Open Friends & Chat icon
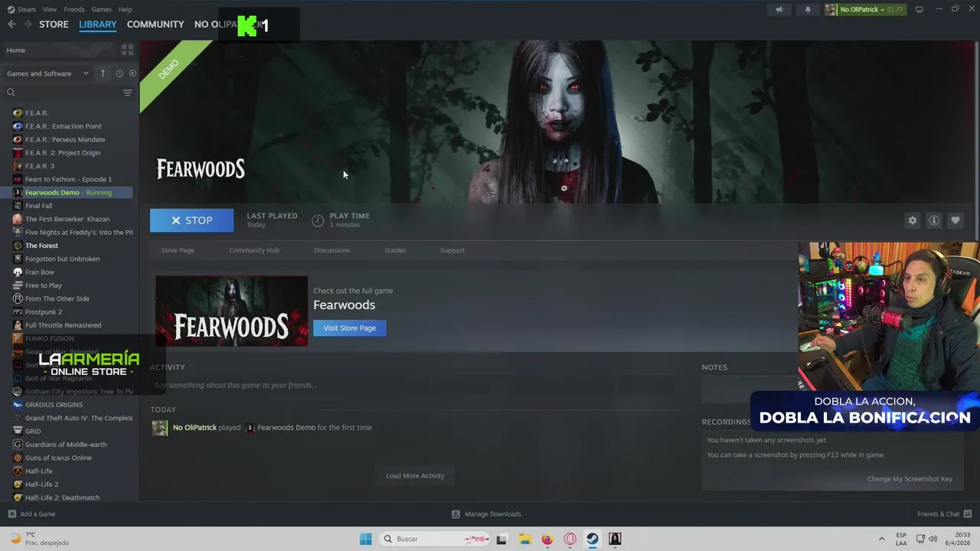 (967, 514)
